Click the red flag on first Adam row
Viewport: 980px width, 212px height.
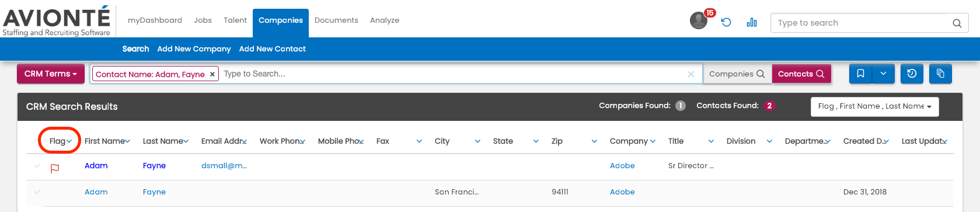point(55,168)
